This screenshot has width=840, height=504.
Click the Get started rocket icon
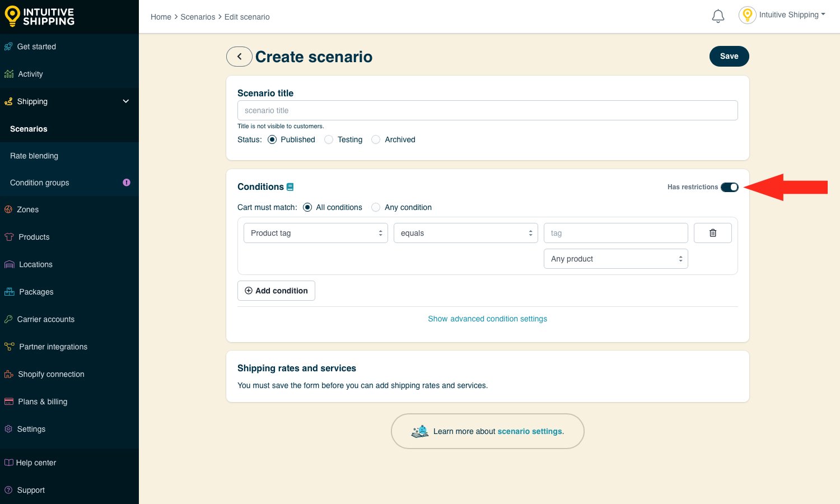8,46
